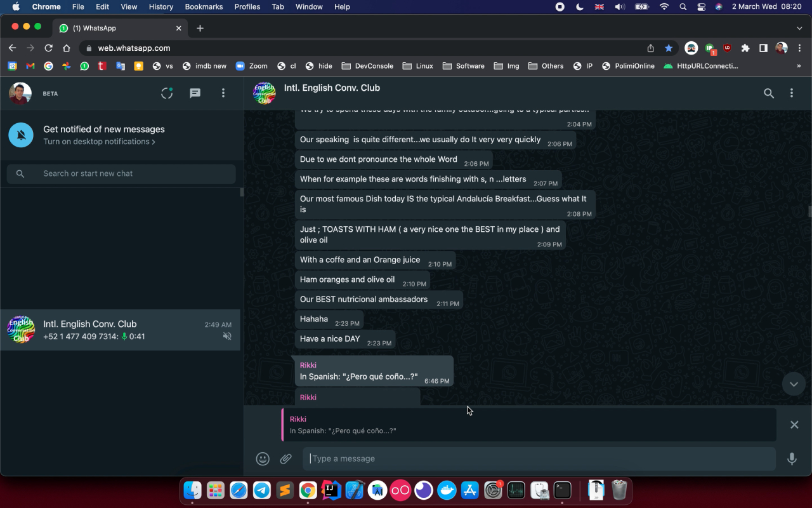Open the Google Photos bookmark icon
The image size is (812, 508).
(66, 66)
